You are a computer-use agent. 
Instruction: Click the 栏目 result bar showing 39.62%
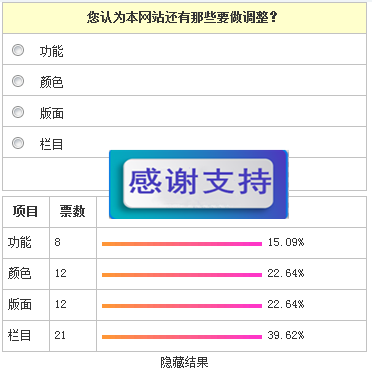coord(182,337)
